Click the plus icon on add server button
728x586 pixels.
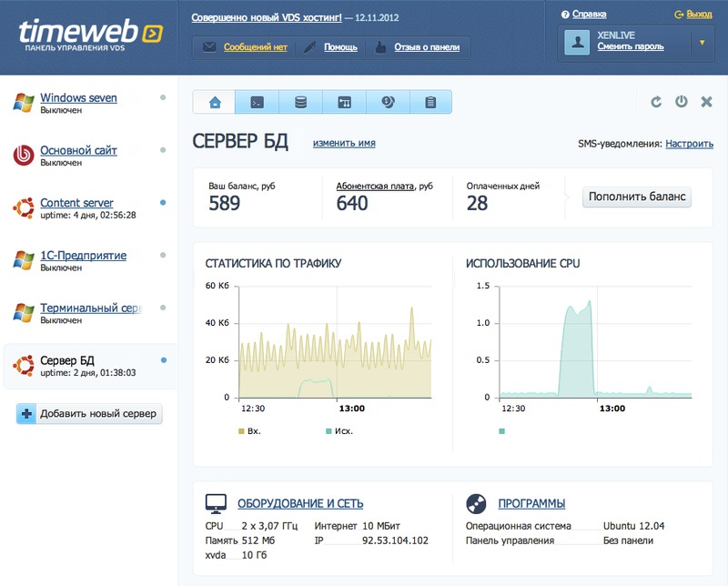[26, 413]
